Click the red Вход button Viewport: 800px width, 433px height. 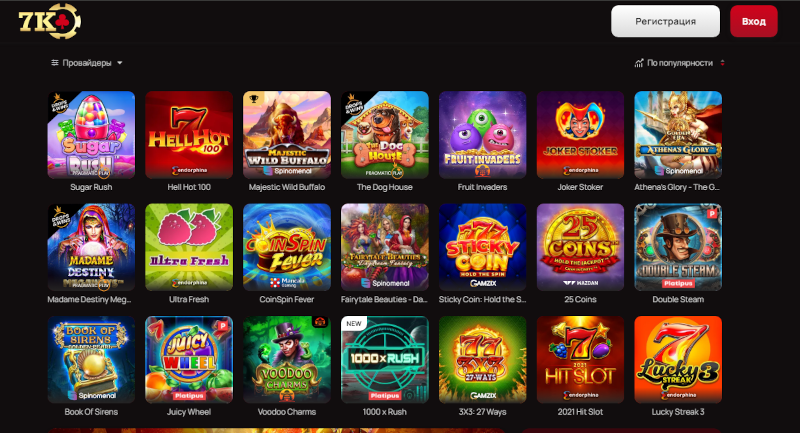coord(754,21)
